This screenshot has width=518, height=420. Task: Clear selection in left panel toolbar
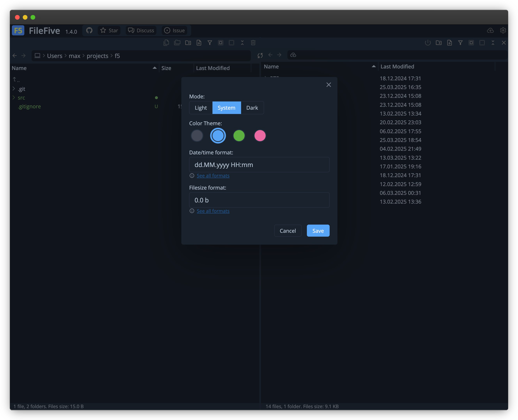(231, 43)
